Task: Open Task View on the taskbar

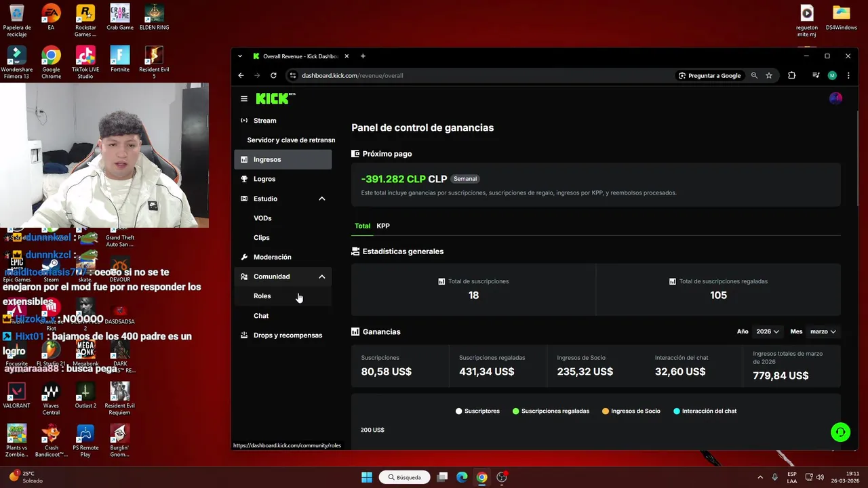Action: (442, 477)
